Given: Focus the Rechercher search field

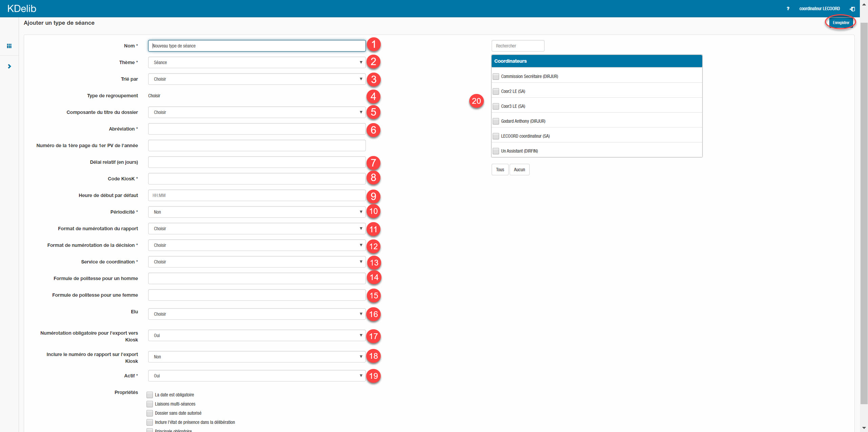Looking at the screenshot, I should [x=518, y=46].
